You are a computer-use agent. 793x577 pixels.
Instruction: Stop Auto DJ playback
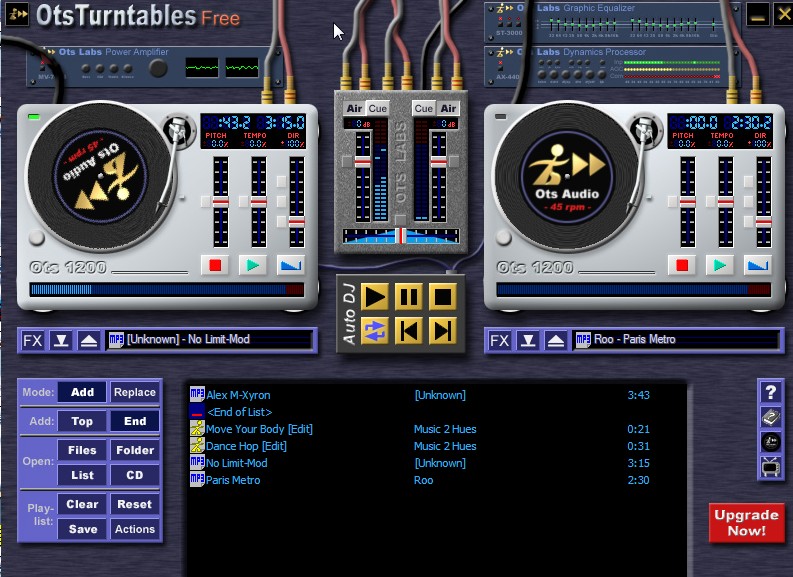tap(443, 297)
